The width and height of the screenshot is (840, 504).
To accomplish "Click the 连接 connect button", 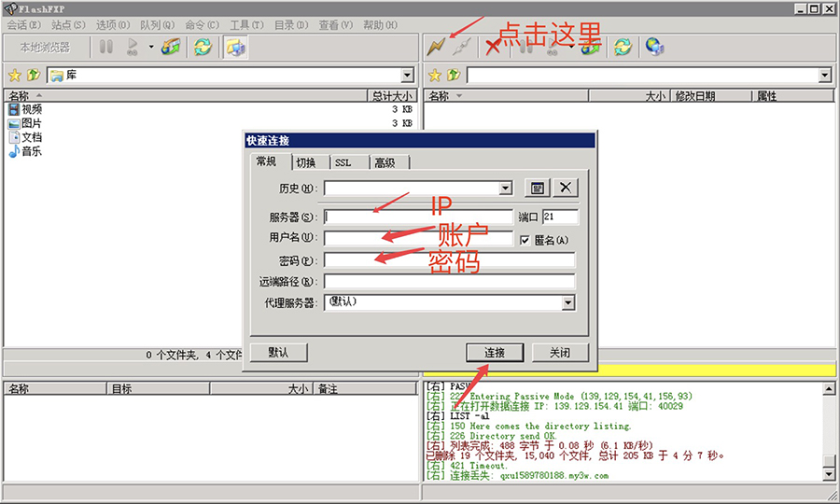I will 495,353.
